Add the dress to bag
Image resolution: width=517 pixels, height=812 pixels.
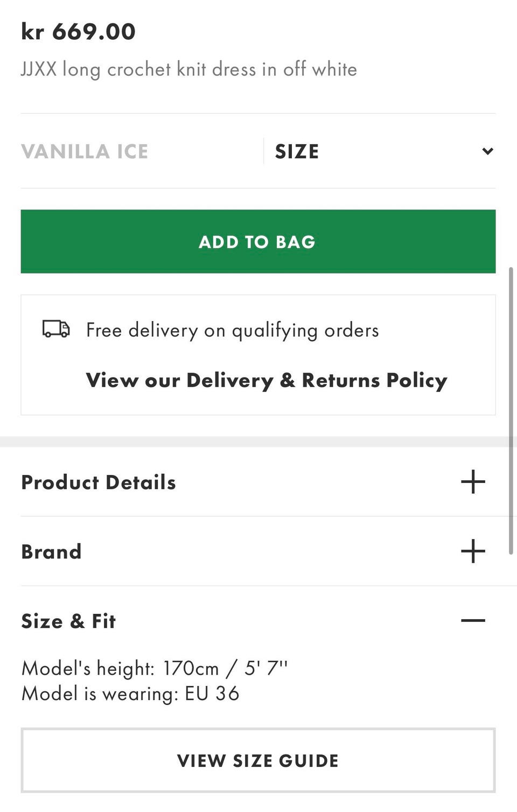pos(258,241)
